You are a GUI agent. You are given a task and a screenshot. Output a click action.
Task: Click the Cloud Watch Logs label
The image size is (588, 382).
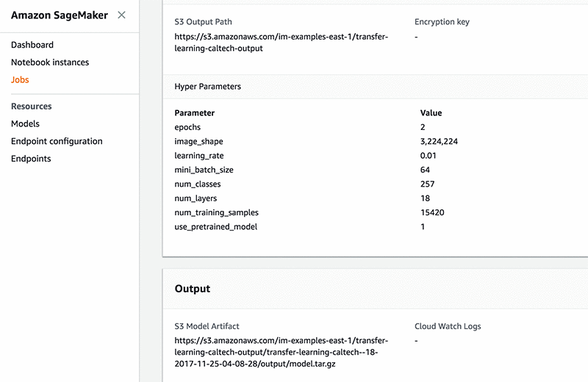448,326
